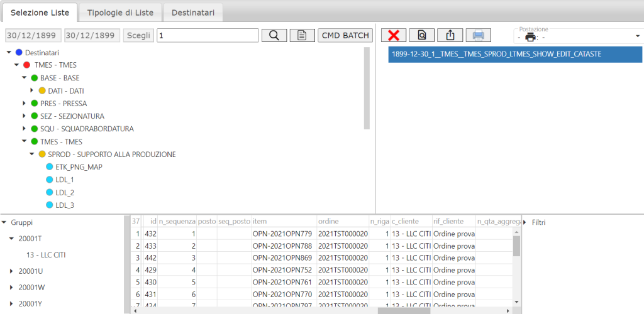The image size is (644, 314).
Task: Select the ETK_PNG_MAP list item
Action: [79, 167]
